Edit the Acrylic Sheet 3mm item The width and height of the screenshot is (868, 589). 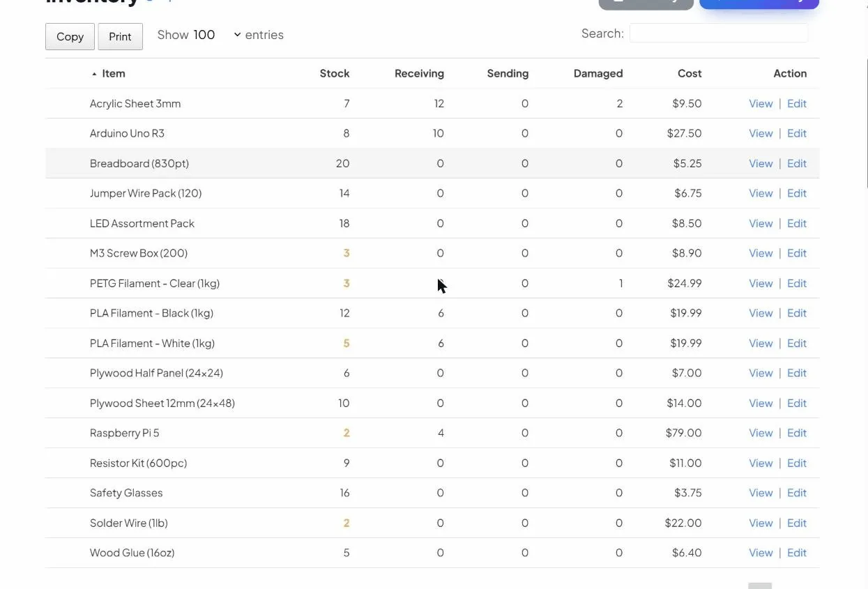(797, 103)
